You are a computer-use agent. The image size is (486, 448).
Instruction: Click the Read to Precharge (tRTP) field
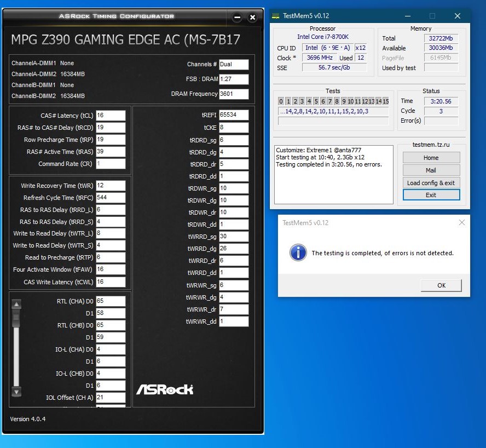tap(111, 257)
